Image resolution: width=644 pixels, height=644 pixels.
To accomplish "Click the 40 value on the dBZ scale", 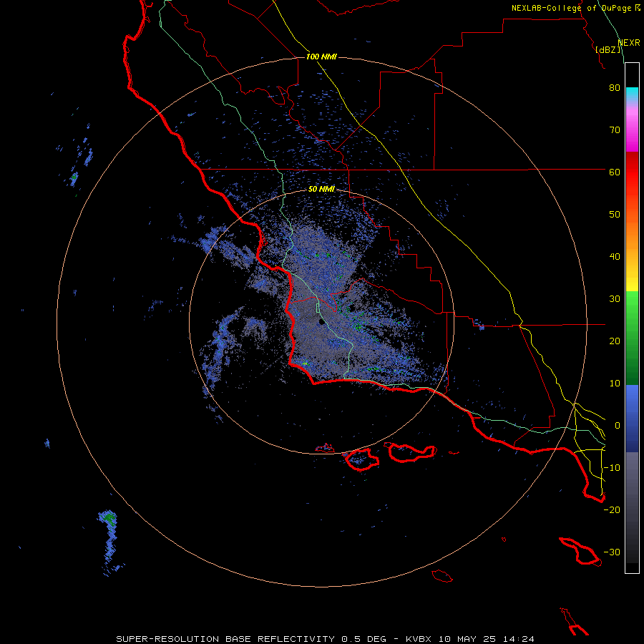I will (x=615, y=257).
